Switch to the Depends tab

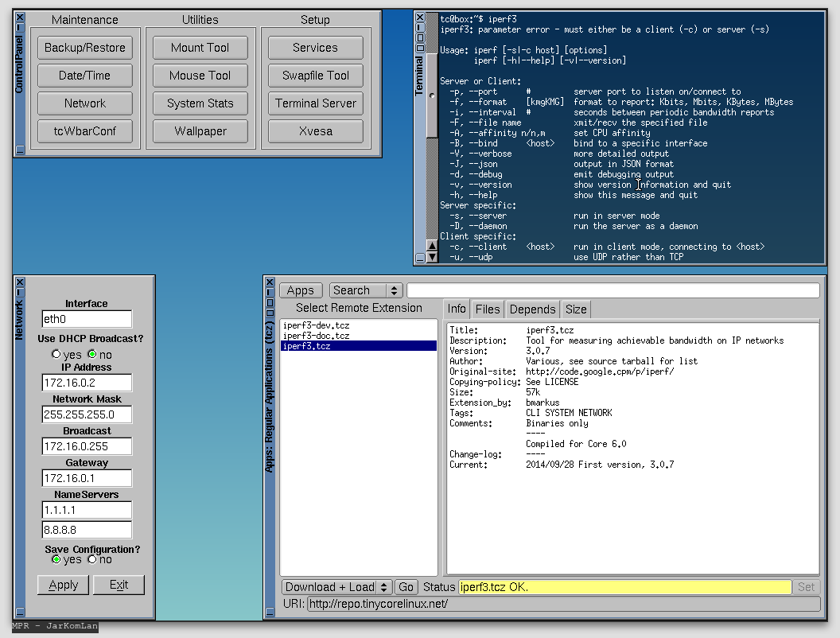pos(532,309)
